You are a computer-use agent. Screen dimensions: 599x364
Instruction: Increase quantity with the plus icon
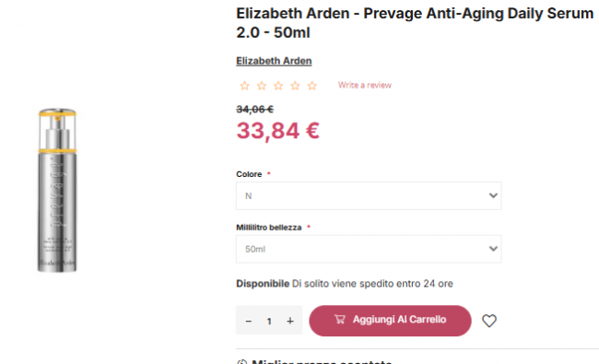click(290, 321)
